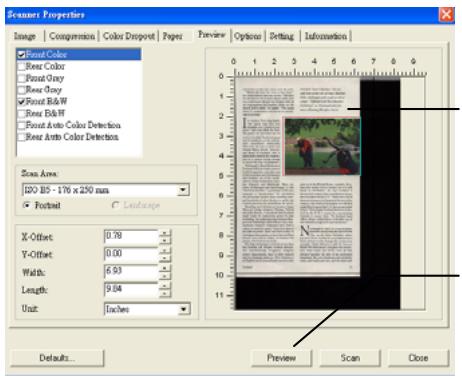Choose the Landscape orientation radio
Screen dimensions: 462x376
(x=115, y=205)
